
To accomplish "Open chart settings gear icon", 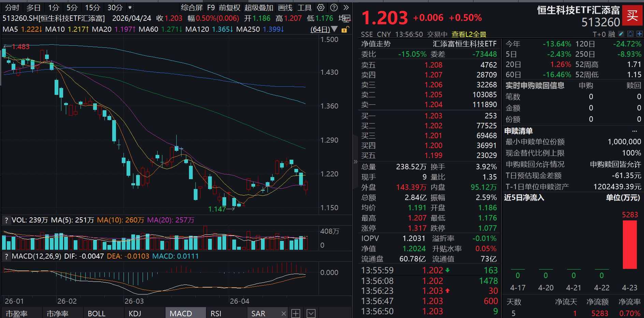I will click(x=321, y=8).
